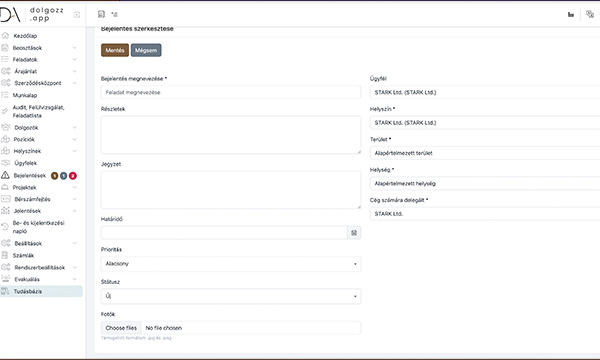The image size is (600, 360).
Task: Expand the Pozíciók menu chevron
Action: (75, 139)
